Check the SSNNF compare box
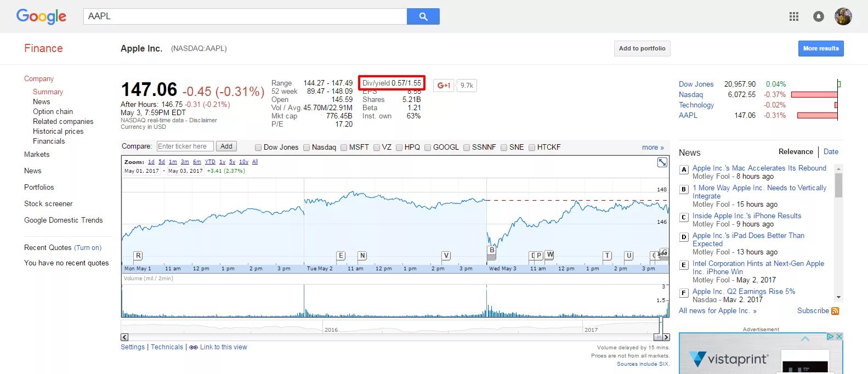The height and width of the screenshot is (374, 868). [467, 148]
